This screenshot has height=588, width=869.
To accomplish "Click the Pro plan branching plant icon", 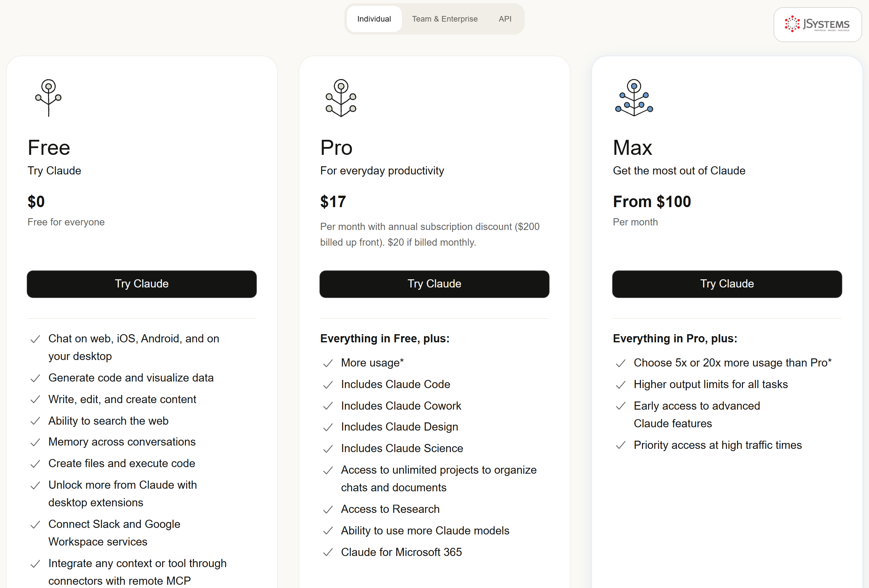I will [341, 98].
